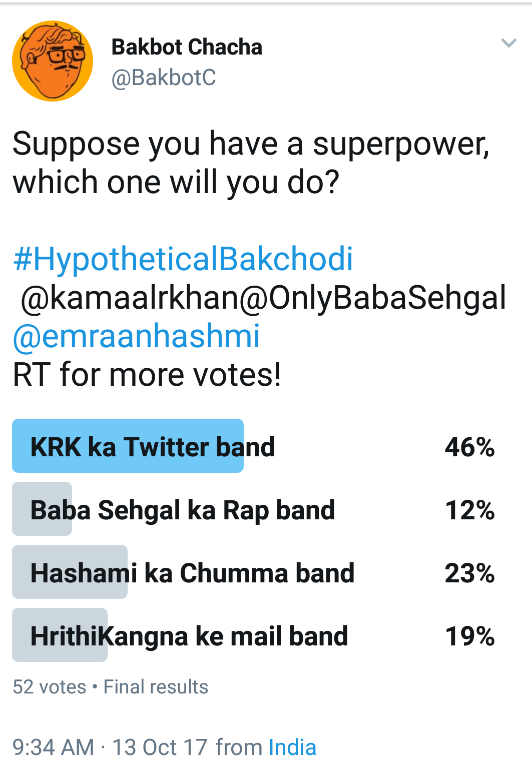Viewport: 532px width, 777px height.
Task: Expand the tweet options chevron
Action: click(508, 43)
